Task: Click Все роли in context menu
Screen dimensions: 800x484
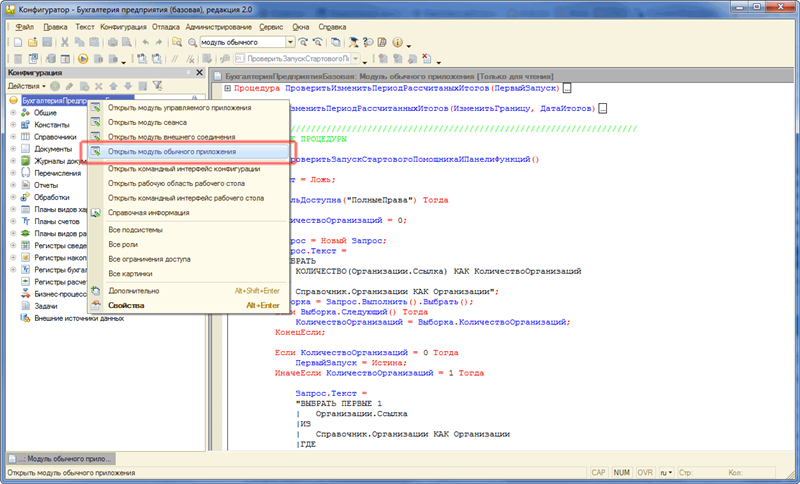Action: click(x=124, y=244)
